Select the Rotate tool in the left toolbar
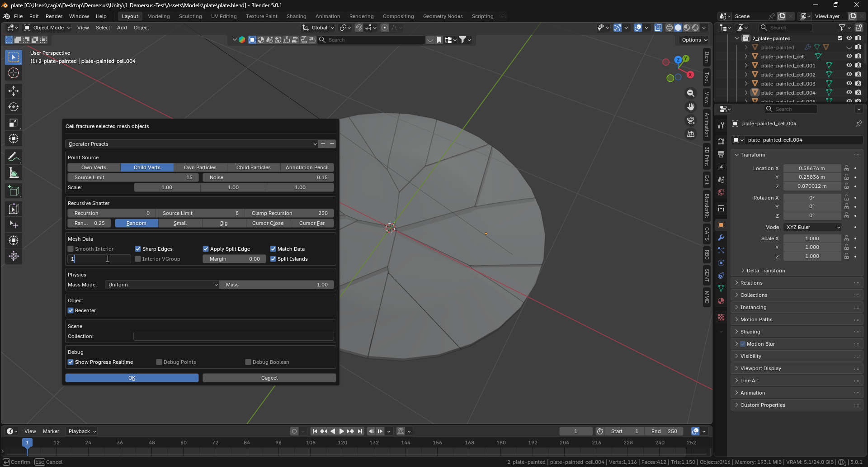This screenshot has height=467, width=868. 14,107
